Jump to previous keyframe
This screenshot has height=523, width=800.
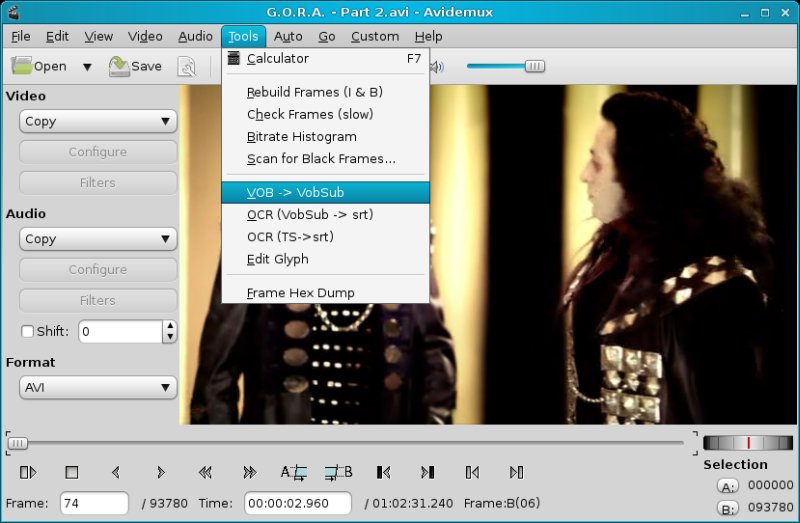[205, 472]
